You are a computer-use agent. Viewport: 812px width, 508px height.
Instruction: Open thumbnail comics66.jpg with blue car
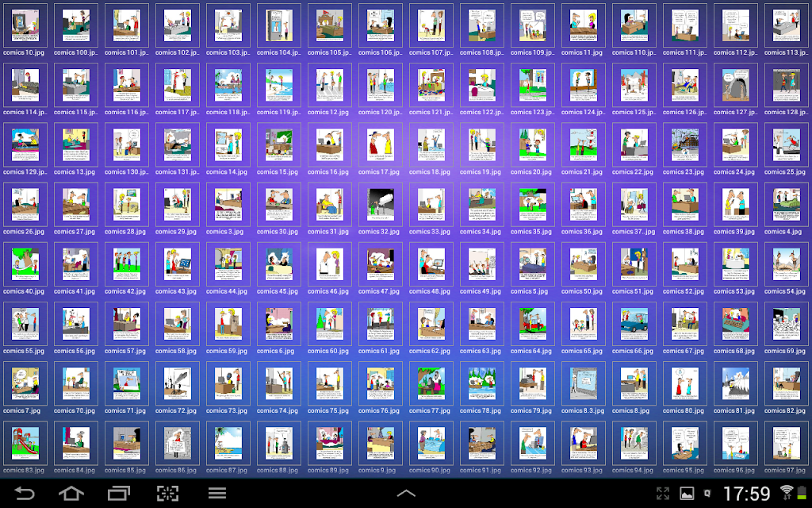point(634,324)
